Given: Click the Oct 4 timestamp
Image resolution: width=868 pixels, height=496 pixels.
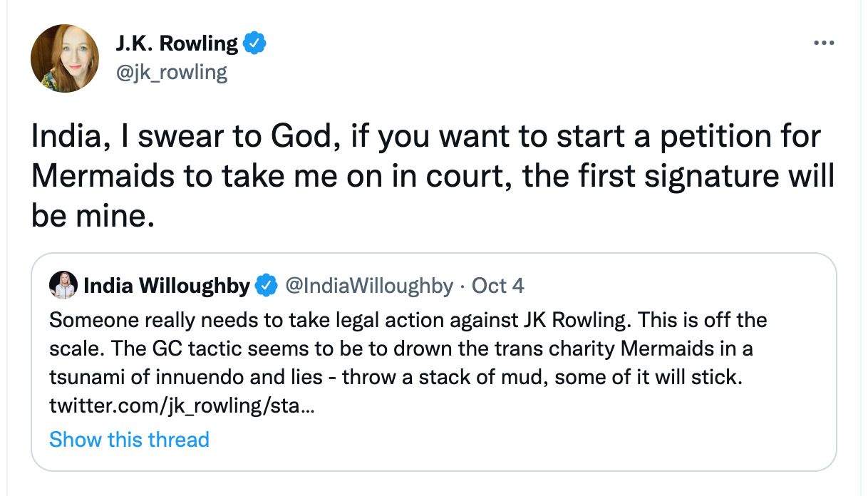Looking at the screenshot, I should [x=498, y=286].
